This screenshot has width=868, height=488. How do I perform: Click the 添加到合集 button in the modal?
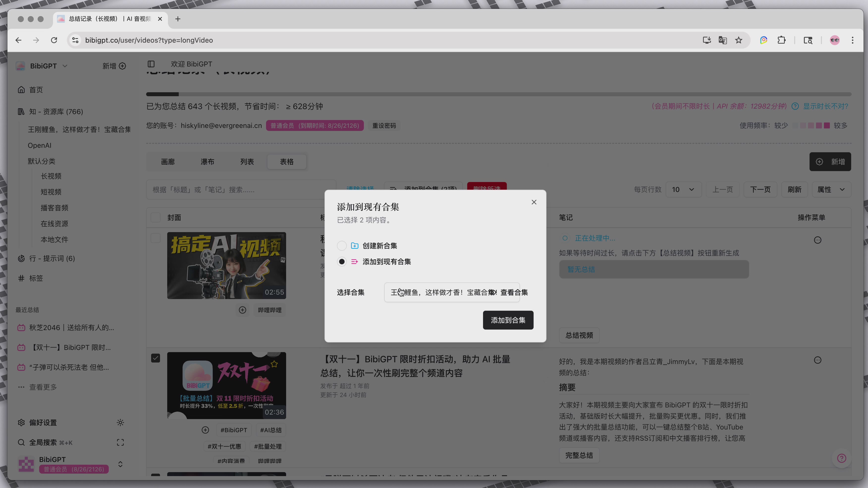tap(508, 320)
